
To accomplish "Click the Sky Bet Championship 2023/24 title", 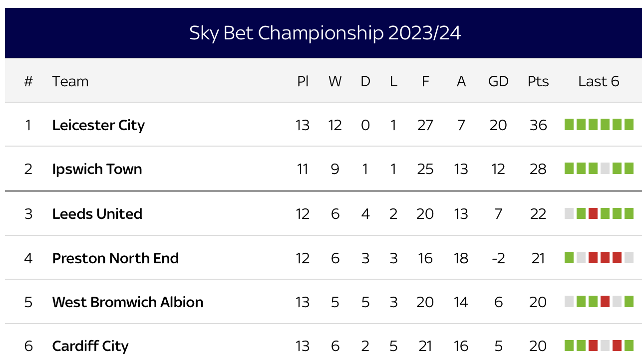I will point(325,33).
